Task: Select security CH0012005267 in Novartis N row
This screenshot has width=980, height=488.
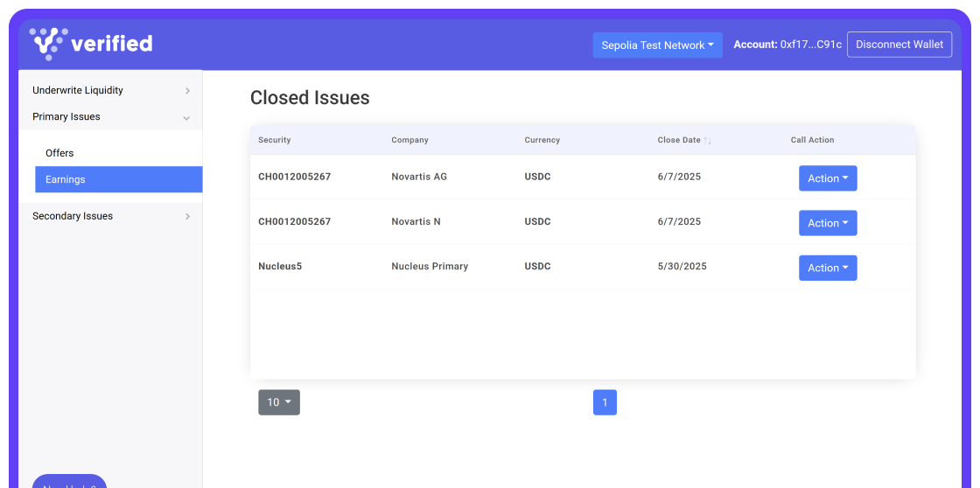Action: point(294,221)
